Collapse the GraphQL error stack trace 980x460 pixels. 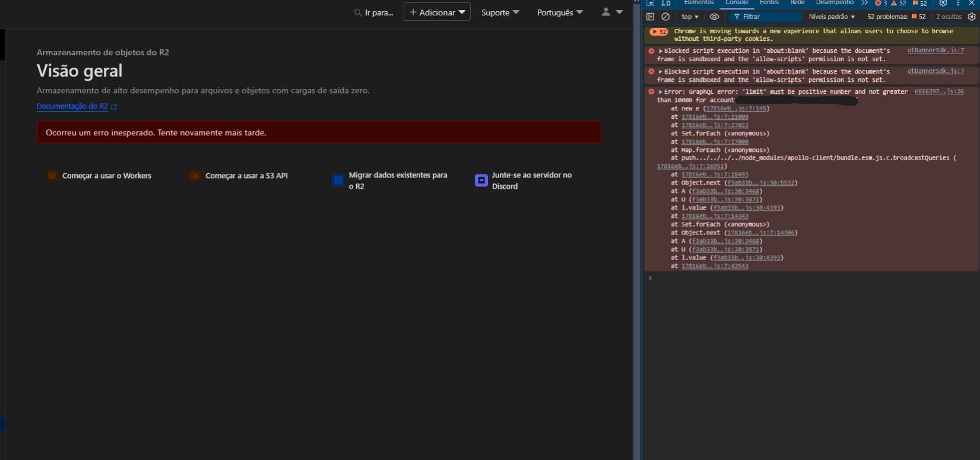tap(661, 92)
